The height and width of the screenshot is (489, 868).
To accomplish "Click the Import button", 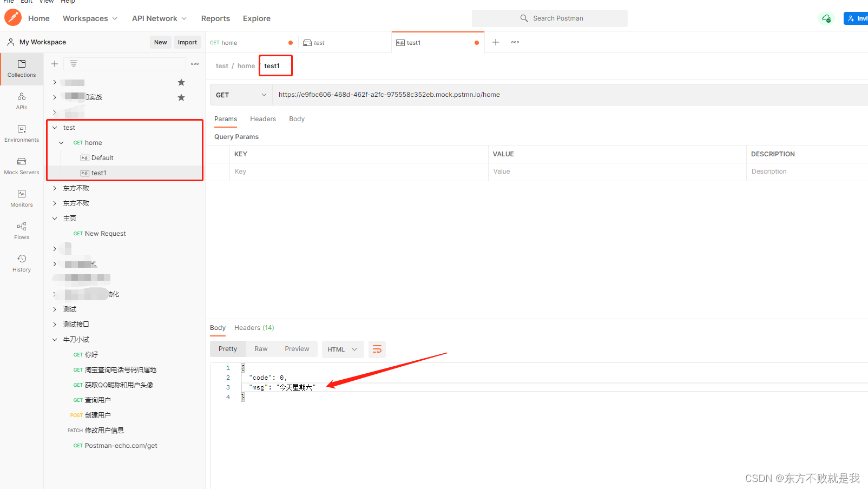I will point(187,42).
